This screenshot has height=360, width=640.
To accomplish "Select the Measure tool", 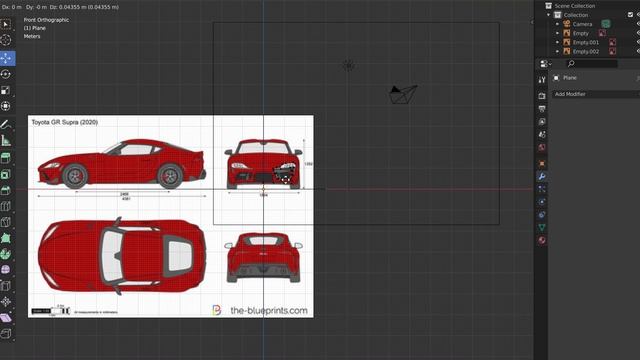I will 6,141.
